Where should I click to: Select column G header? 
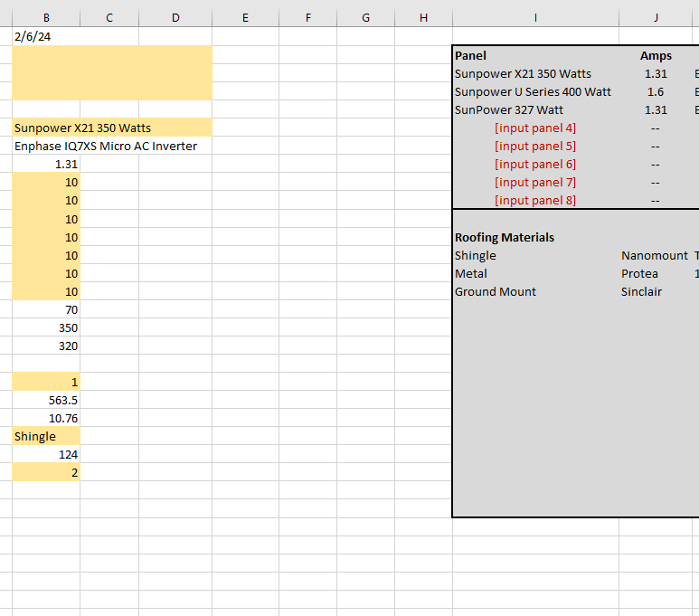click(366, 18)
